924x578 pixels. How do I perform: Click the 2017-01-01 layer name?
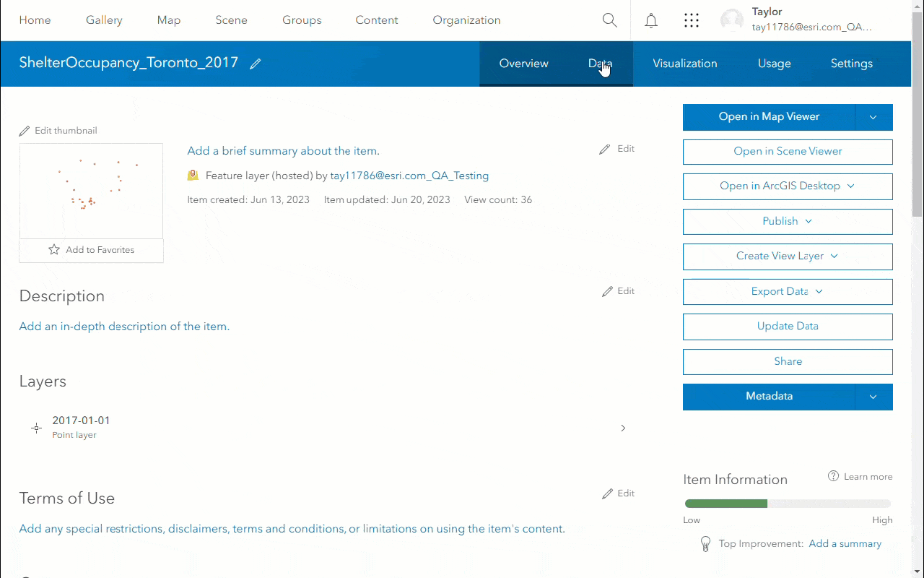82,420
